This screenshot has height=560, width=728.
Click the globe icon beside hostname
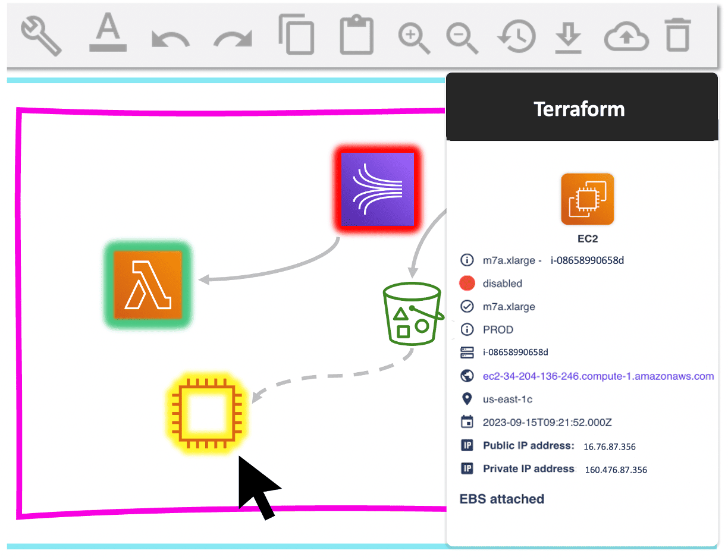coord(467,376)
